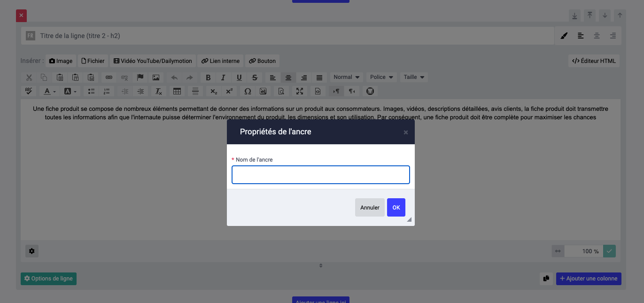Click the Anchor flag icon
This screenshot has height=303, width=644.
point(140,78)
